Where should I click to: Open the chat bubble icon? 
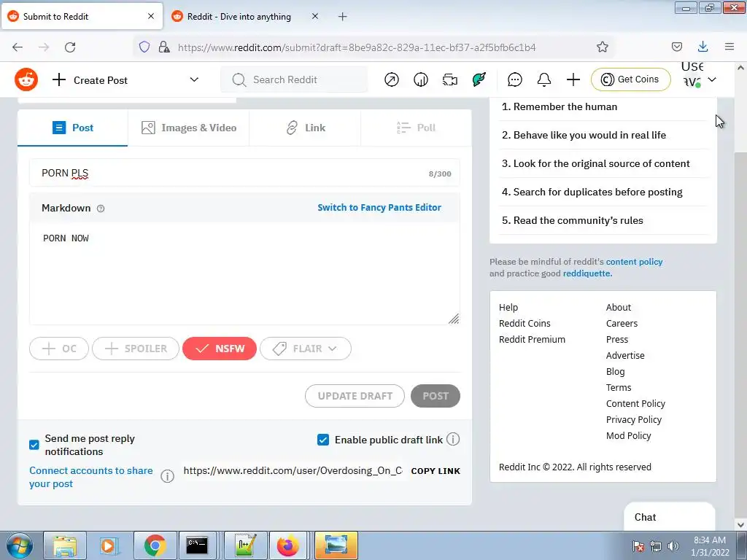pos(514,79)
